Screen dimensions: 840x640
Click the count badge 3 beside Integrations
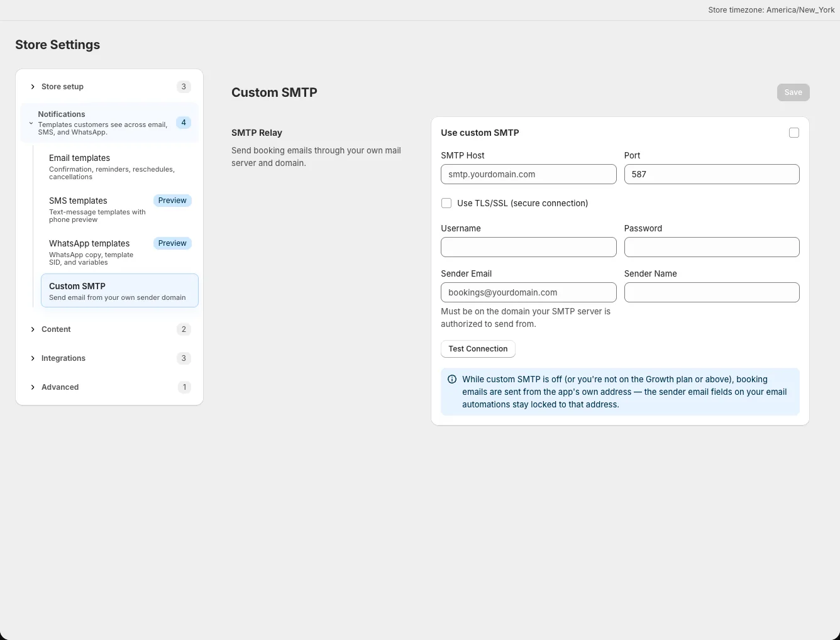(x=184, y=358)
